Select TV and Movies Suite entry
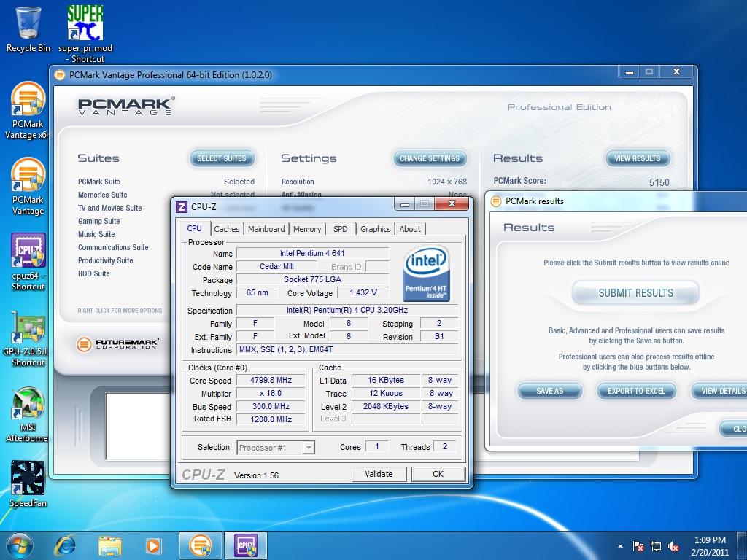This screenshot has width=747, height=560. pyautogui.click(x=110, y=208)
